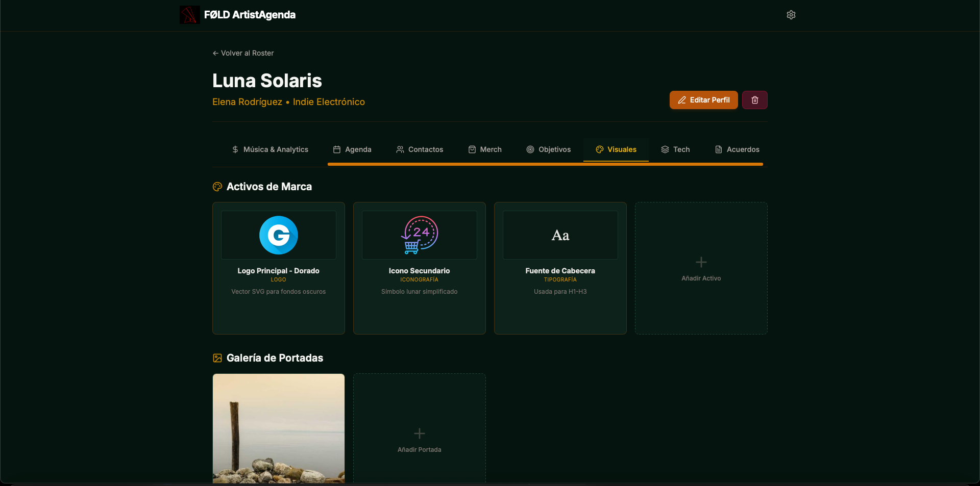Click the Añadir Portada card
The height and width of the screenshot is (486, 980).
pyautogui.click(x=420, y=429)
